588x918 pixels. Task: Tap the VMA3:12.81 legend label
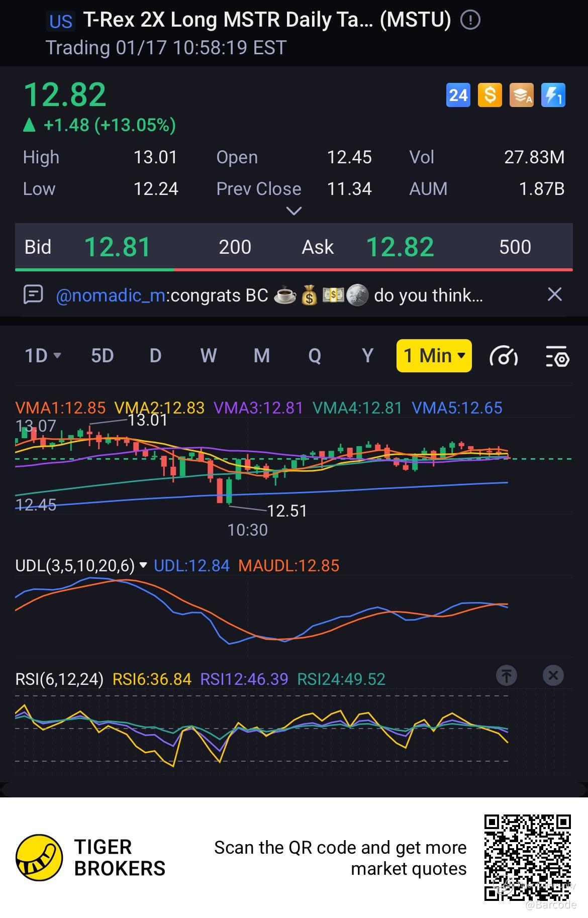(x=258, y=407)
